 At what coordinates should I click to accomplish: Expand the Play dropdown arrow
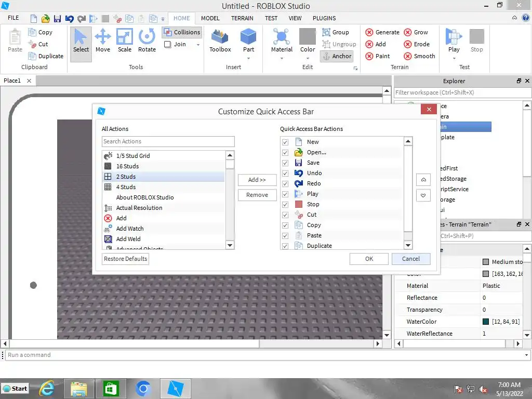(x=454, y=58)
